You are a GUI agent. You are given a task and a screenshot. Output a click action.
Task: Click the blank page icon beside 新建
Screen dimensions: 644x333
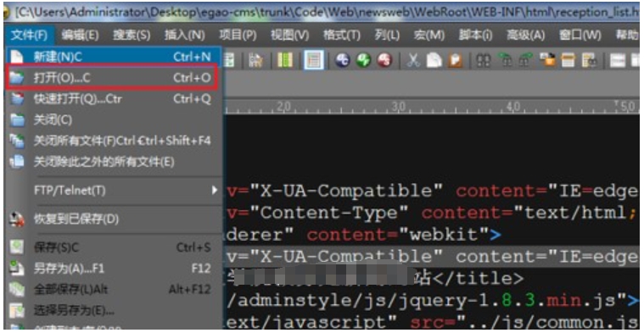coord(17,57)
